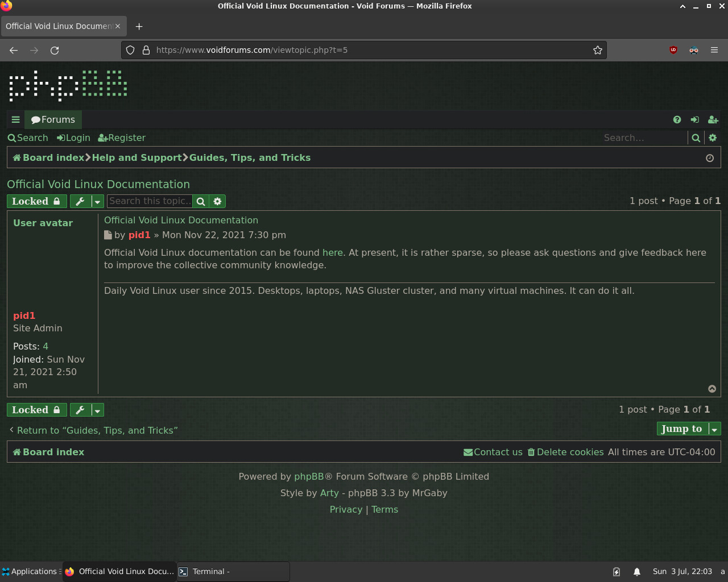Open the post title link in post body
This screenshot has width=728, height=582.
click(181, 220)
